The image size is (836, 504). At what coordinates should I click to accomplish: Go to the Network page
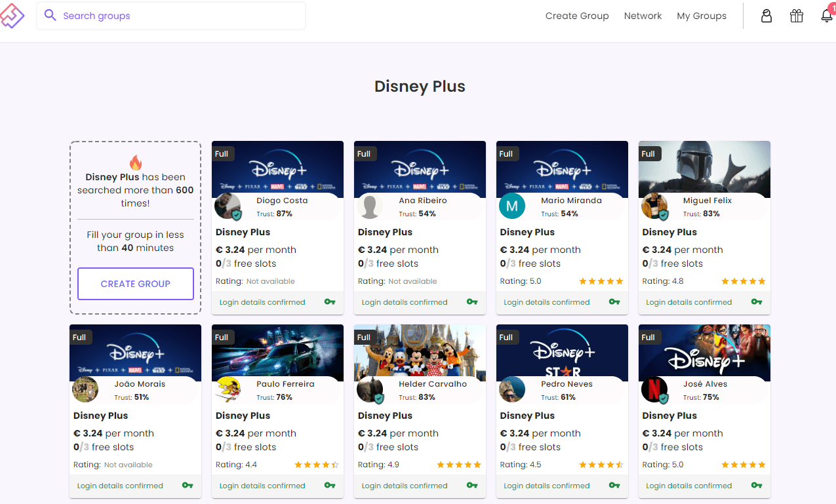click(643, 16)
